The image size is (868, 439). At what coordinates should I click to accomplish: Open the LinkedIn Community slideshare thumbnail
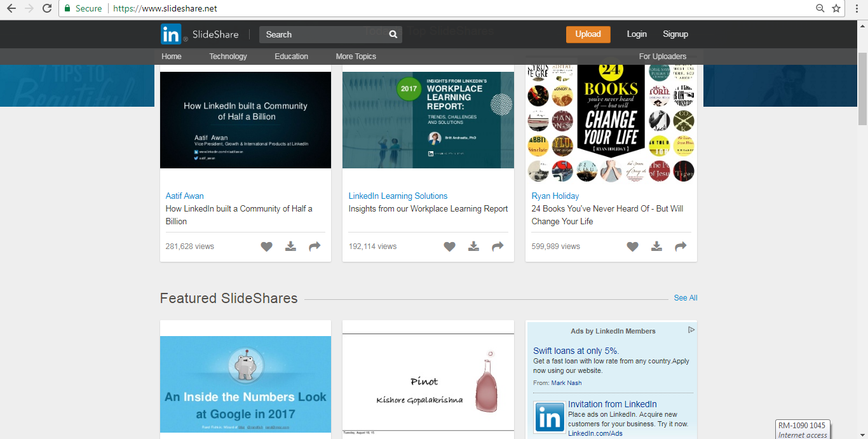[x=245, y=120]
